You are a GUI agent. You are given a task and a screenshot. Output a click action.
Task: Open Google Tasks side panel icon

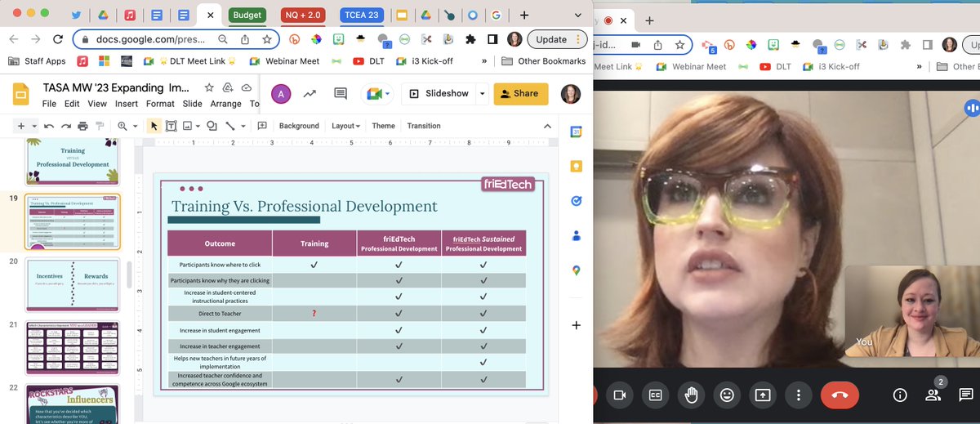(x=576, y=201)
